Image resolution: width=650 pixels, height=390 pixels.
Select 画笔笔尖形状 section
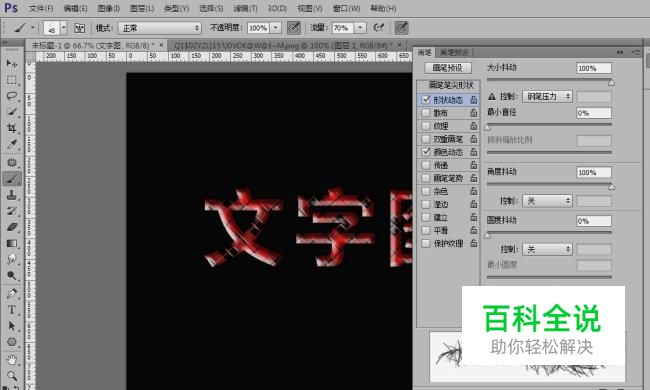pyautogui.click(x=451, y=85)
